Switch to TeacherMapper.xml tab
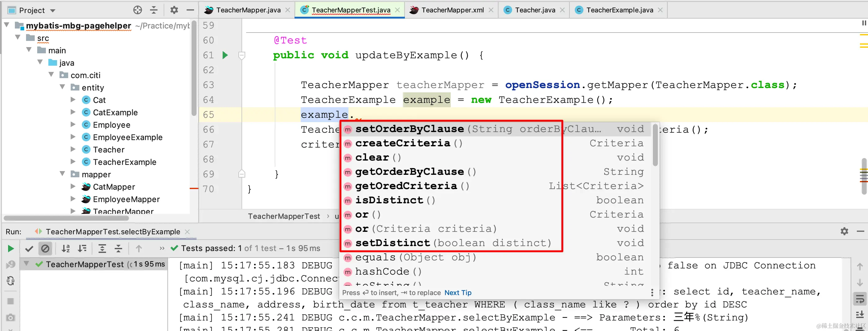Screen dimensions: 868x331 [x=452, y=10]
